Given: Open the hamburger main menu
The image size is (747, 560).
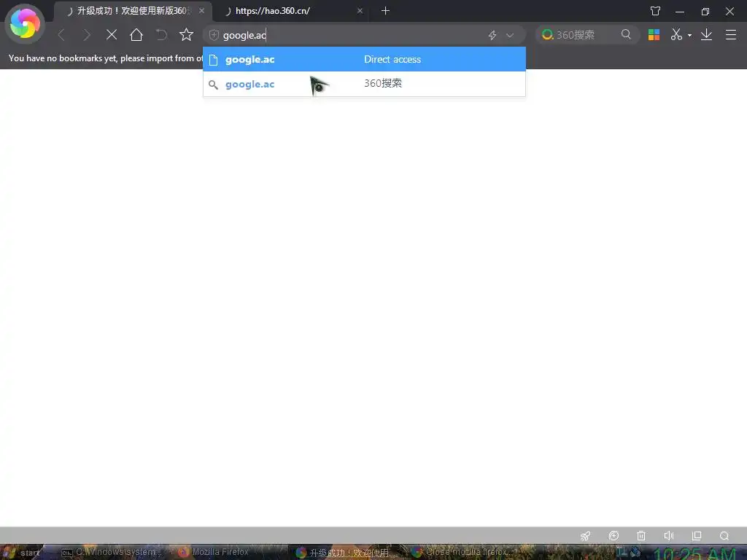Looking at the screenshot, I should pos(731,35).
